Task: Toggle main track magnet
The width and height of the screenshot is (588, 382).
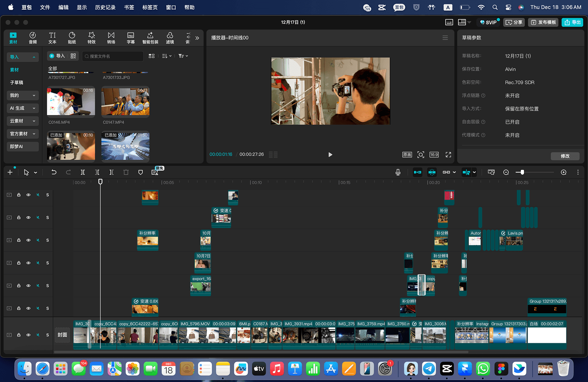Action: click(418, 172)
